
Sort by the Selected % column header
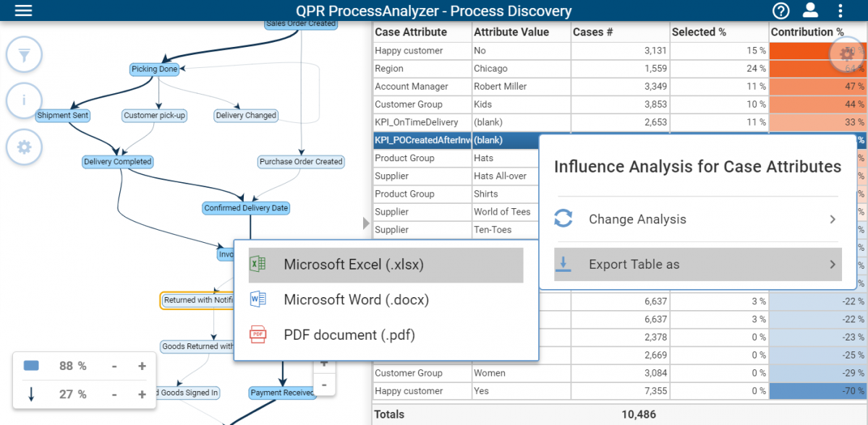coord(718,32)
